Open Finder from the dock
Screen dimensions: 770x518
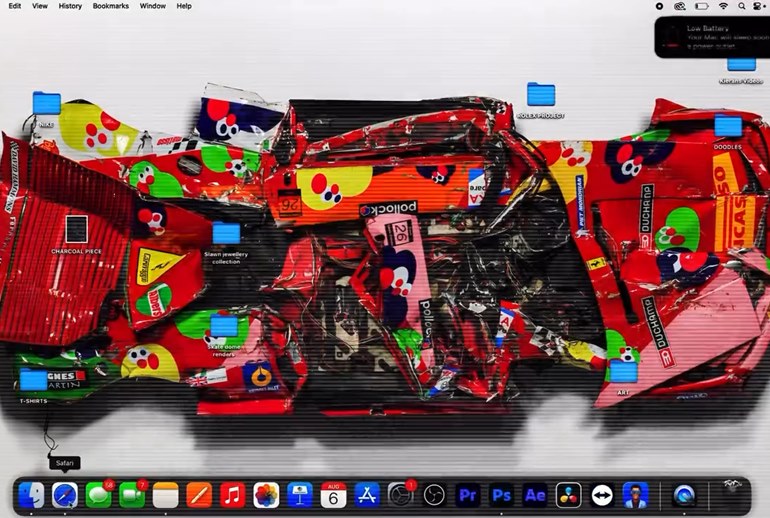tap(31, 495)
